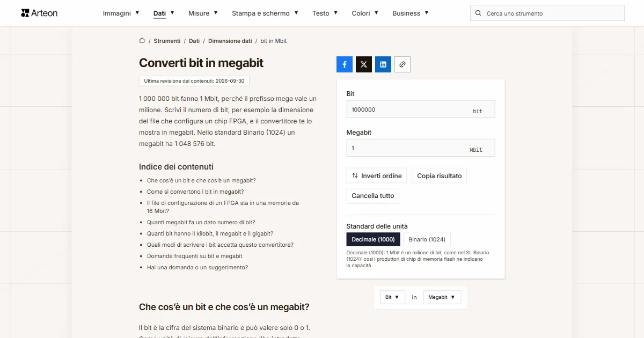Viewport: 644px width, 338px height.
Task: Open Strumenti breadcrumb link
Action: [167, 41]
